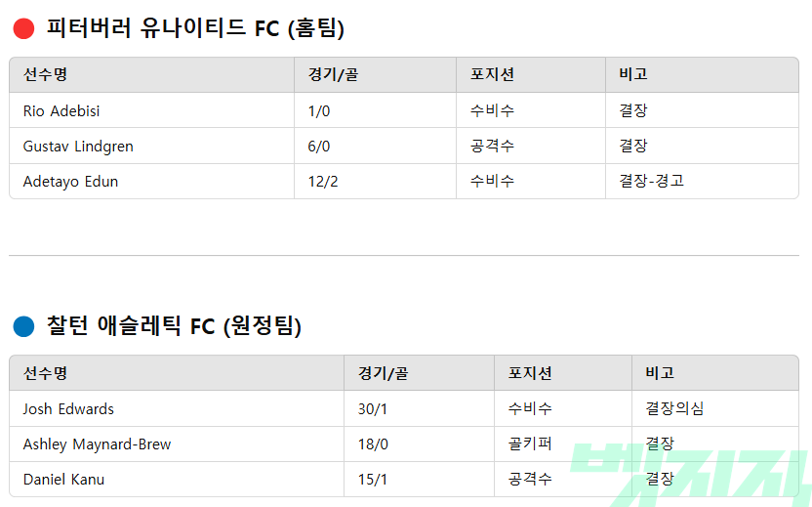Click the 골키퍼 position cell
The height and width of the screenshot is (507, 812).
click(x=530, y=444)
